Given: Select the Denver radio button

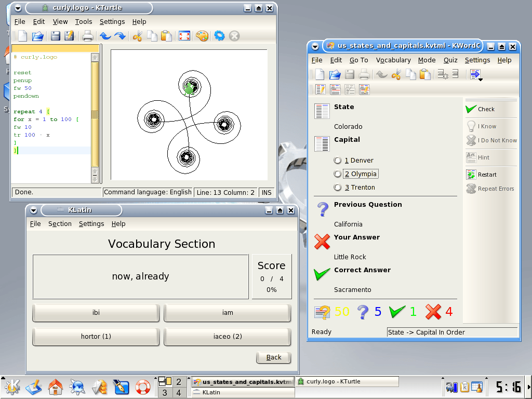Looking at the screenshot, I should point(338,161).
